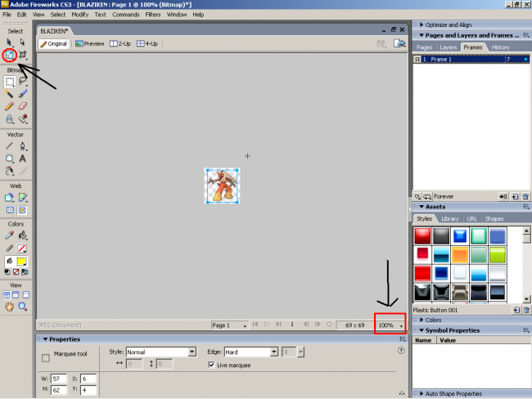Select the Paint Bucket tool

(23, 235)
